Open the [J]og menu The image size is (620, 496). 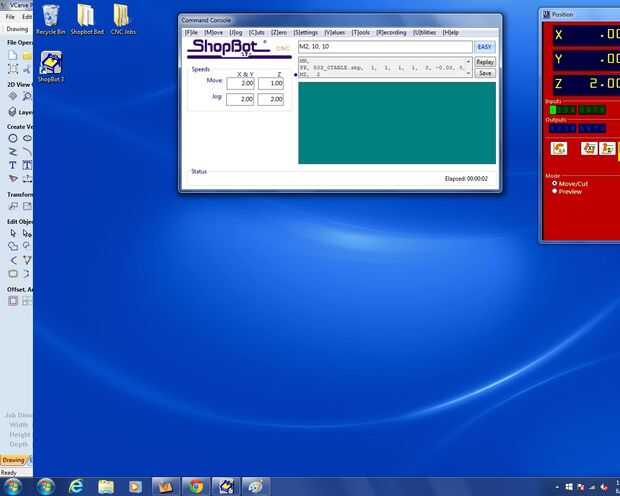[x=236, y=32]
